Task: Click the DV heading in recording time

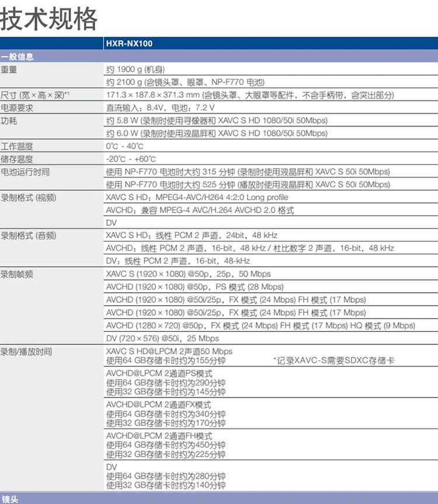Action: pyautogui.click(x=112, y=467)
